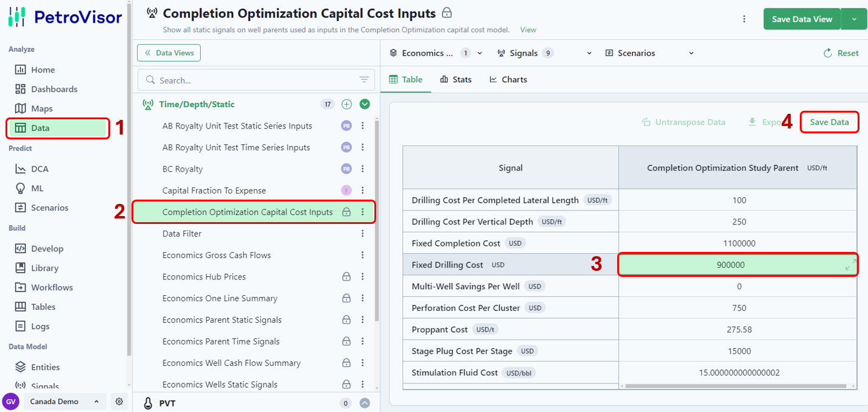Select Capital Fraction To Expense data view
This screenshot has height=412, width=868.
pyautogui.click(x=214, y=190)
